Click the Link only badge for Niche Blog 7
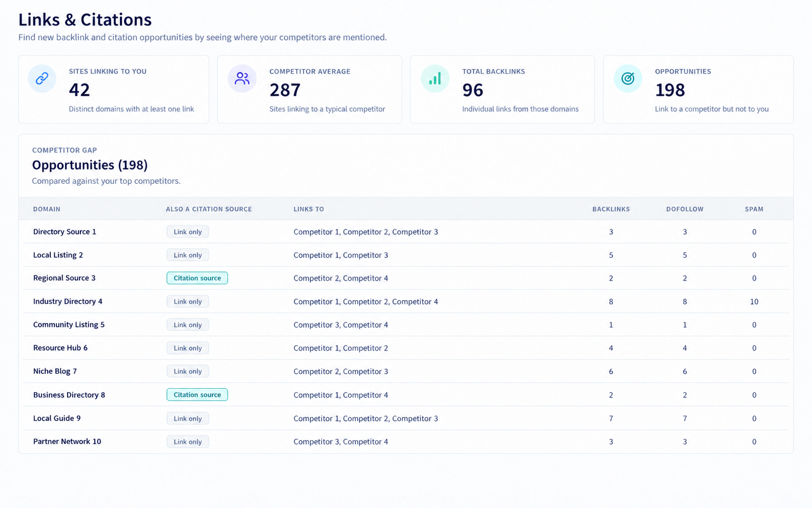The height and width of the screenshot is (508, 812). click(x=187, y=371)
